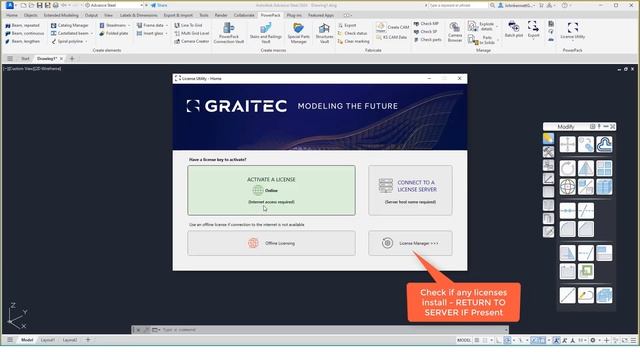
Task: Click Save icon in quick access toolbar
Action: (x=39, y=5)
